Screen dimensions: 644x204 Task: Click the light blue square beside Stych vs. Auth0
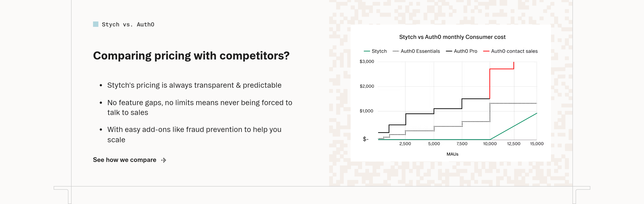point(95,24)
